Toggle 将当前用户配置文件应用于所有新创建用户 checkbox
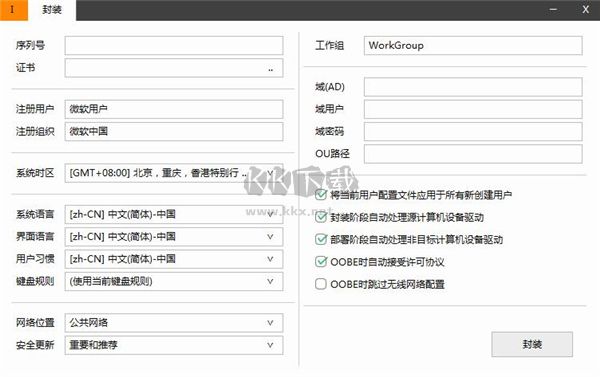This screenshot has height=377, width=600. pyautogui.click(x=321, y=195)
